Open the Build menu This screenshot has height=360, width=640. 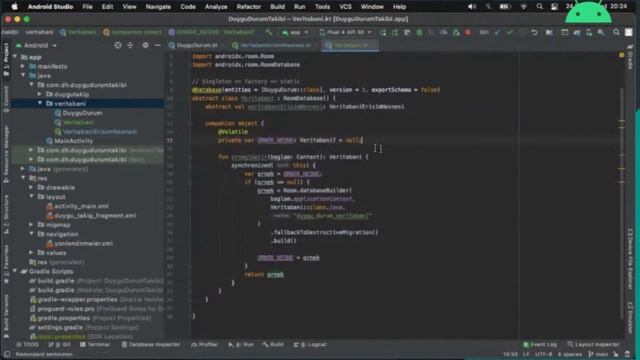pyautogui.click(x=278, y=7)
